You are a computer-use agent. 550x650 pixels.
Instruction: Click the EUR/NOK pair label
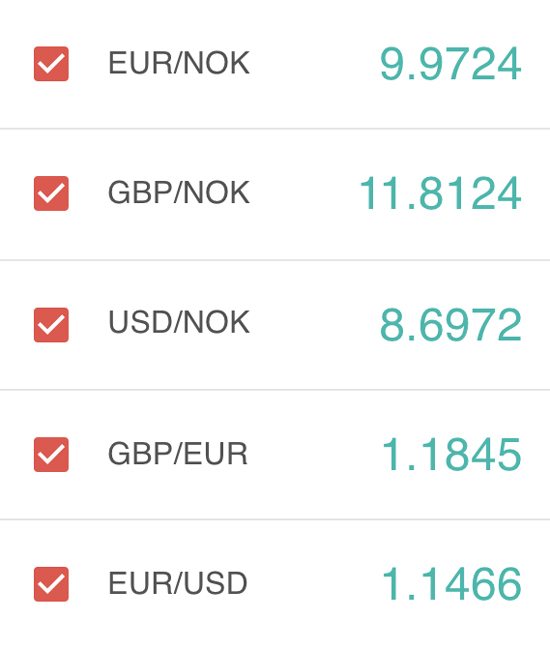pos(179,63)
